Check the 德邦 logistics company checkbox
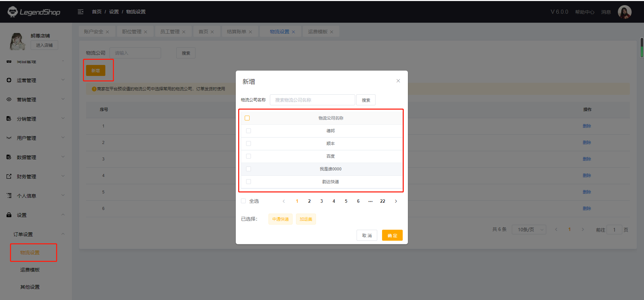This screenshot has width=644, height=300. pyautogui.click(x=249, y=131)
